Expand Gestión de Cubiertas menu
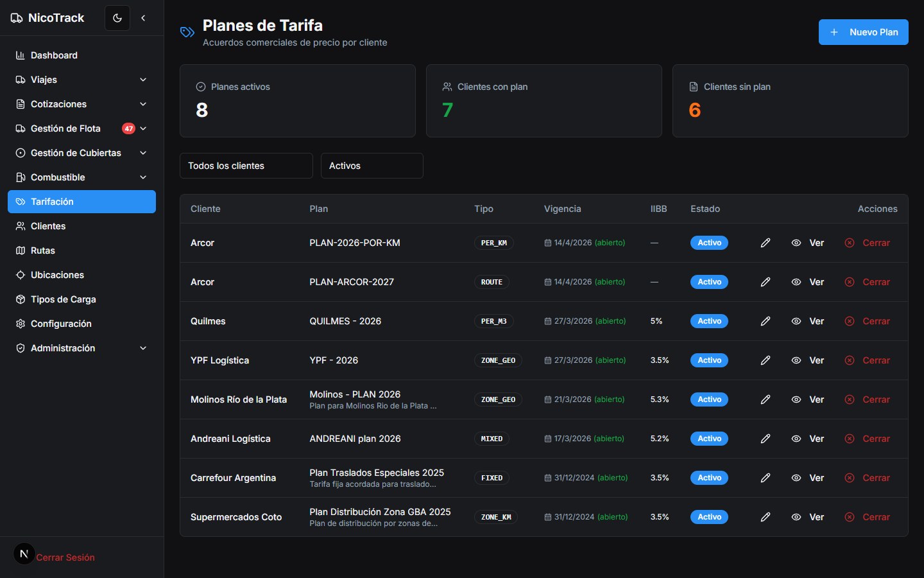The image size is (924, 578). [x=81, y=153]
